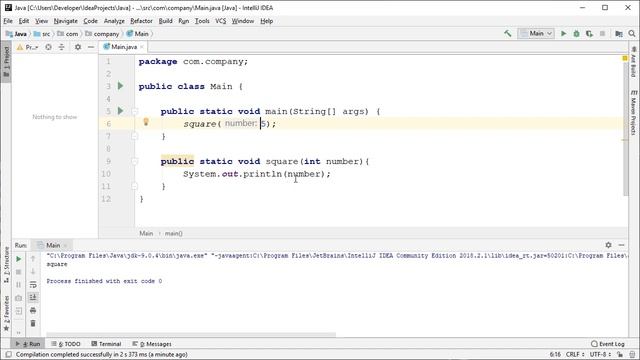
Task: Toggle tool window bars in bottom-left corner
Action: tap(8, 354)
